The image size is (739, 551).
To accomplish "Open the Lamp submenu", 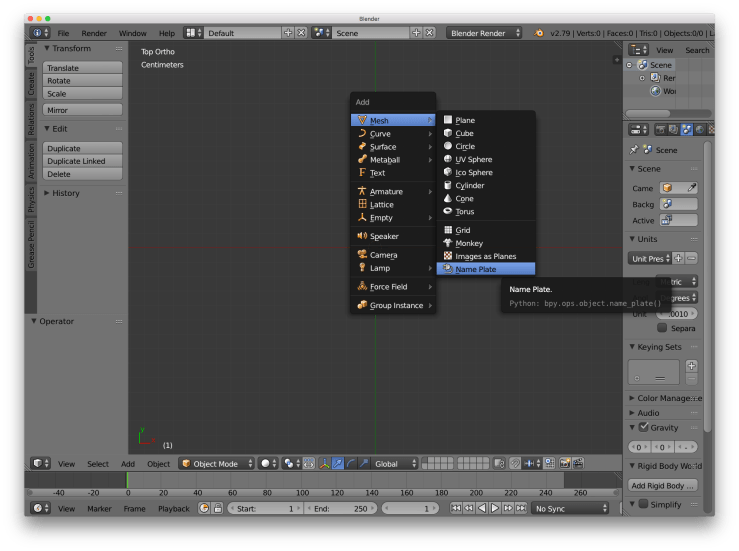I will tap(393, 268).
